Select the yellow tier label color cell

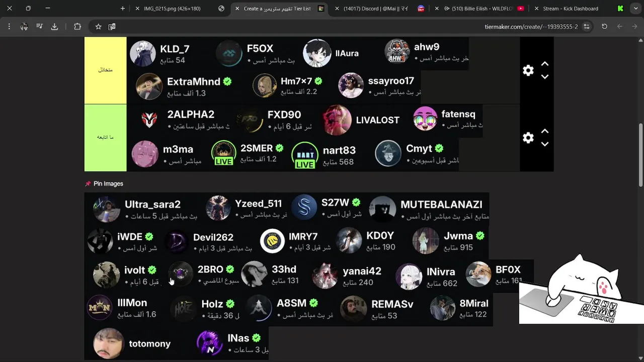coord(105,70)
